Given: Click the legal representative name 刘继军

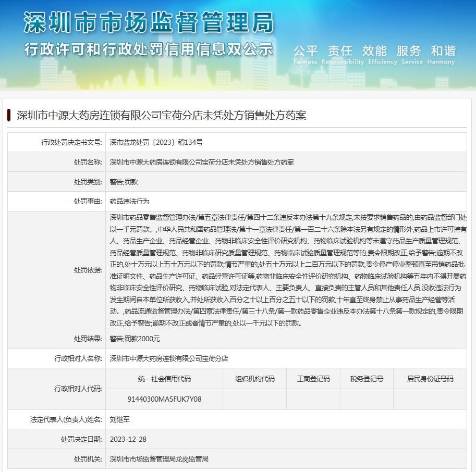Looking at the screenshot, I should (120, 419).
